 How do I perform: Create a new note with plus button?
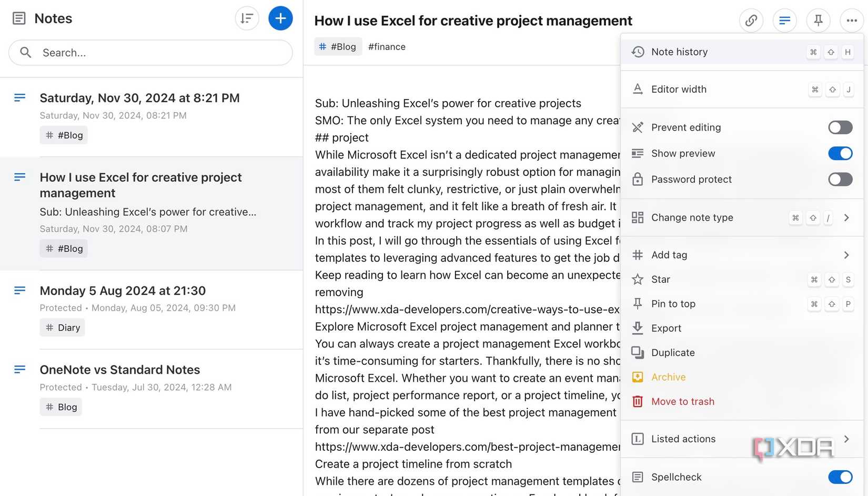point(280,18)
